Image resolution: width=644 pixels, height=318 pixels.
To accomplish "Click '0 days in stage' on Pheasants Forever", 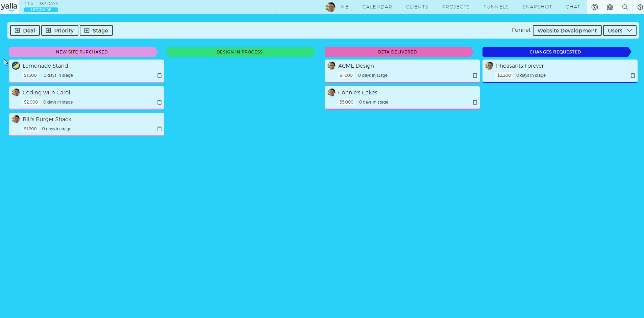I will 531,75.
